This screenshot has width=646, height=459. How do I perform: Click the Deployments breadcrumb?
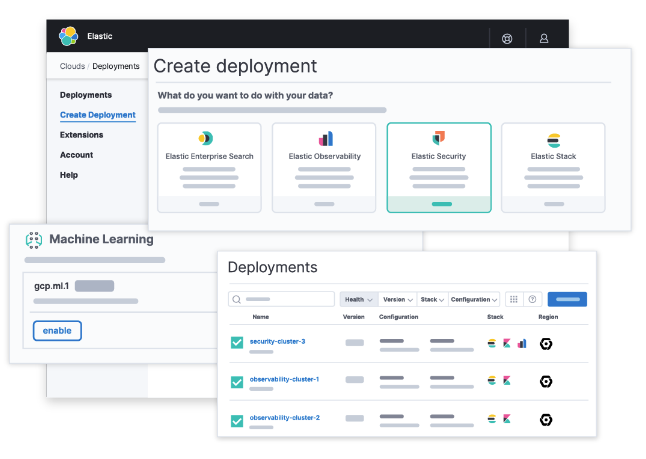116,66
